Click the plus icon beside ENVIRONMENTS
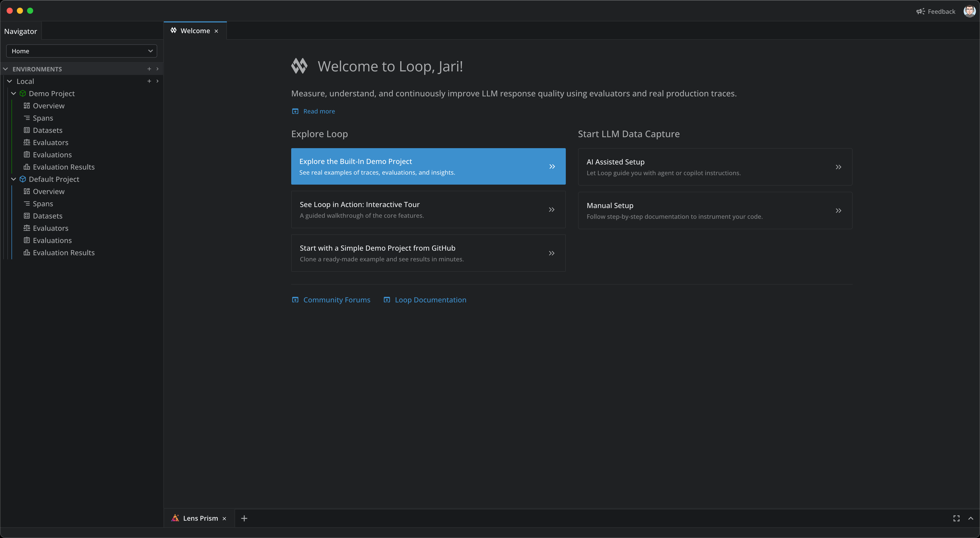This screenshot has width=980, height=538. pos(149,69)
